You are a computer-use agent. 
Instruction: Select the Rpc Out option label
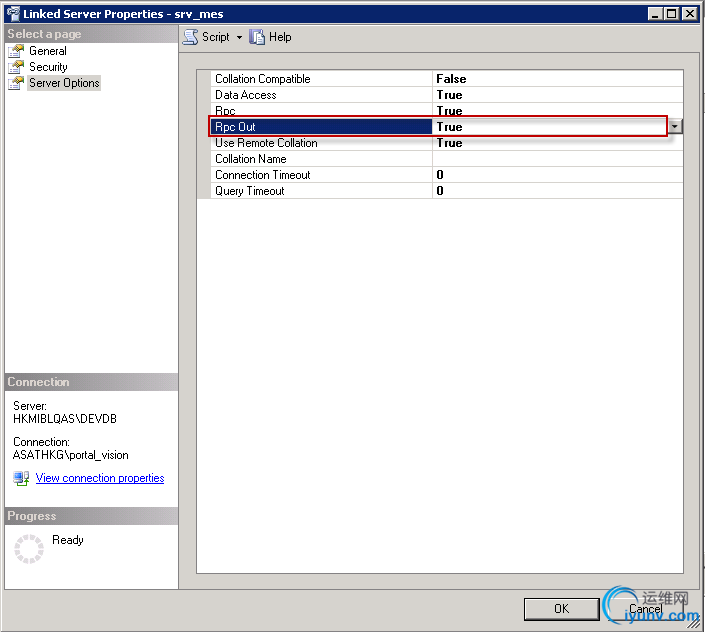[235, 127]
